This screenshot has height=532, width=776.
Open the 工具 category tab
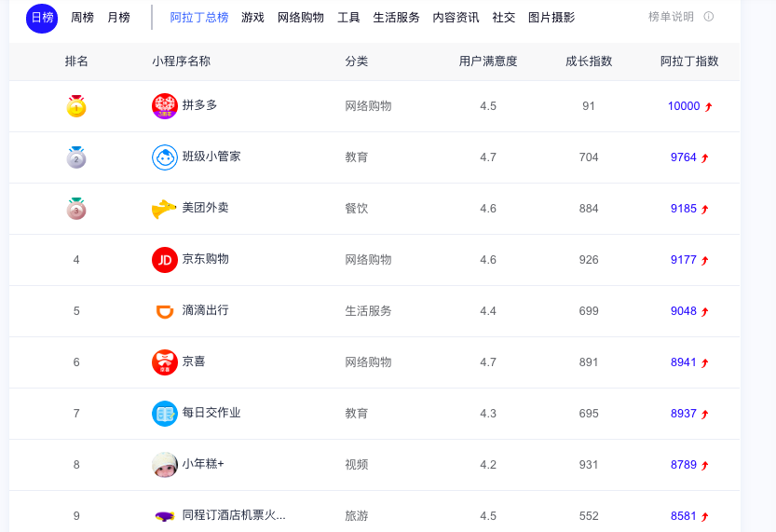(x=348, y=18)
